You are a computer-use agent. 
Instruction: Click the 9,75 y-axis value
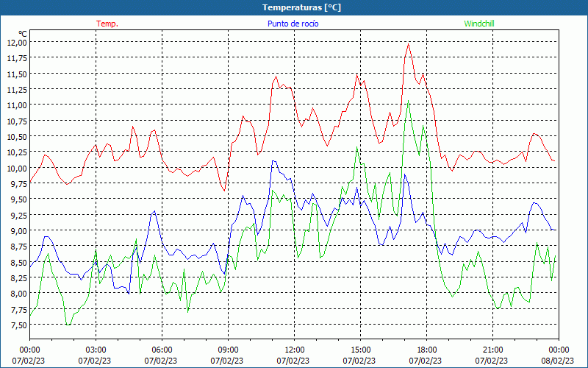(x=19, y=183)
